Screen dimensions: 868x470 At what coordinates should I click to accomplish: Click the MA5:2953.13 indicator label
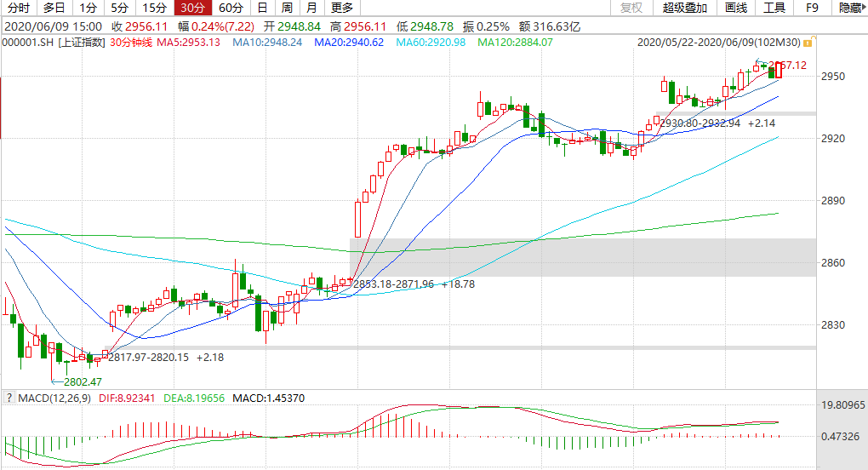189,42
